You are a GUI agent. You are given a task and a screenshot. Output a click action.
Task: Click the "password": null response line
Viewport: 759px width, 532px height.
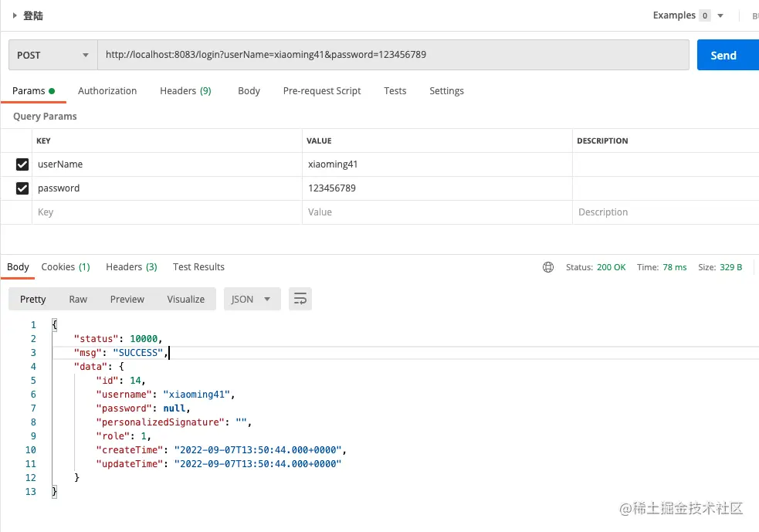(143, 408)
